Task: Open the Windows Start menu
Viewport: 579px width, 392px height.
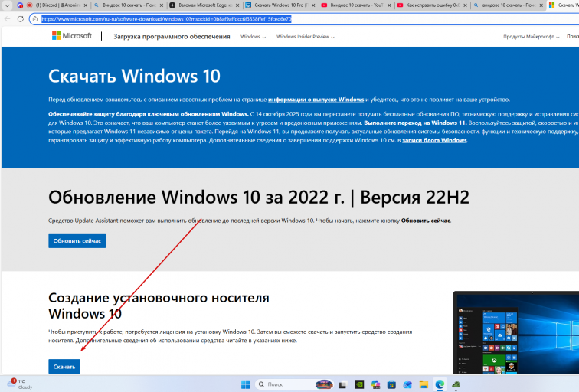Action: [x=246, y=384]
